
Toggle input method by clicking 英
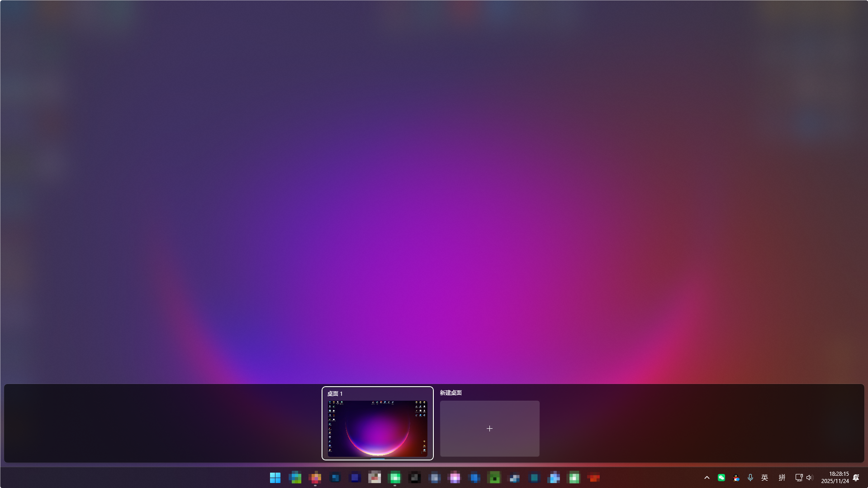point(764,477)
